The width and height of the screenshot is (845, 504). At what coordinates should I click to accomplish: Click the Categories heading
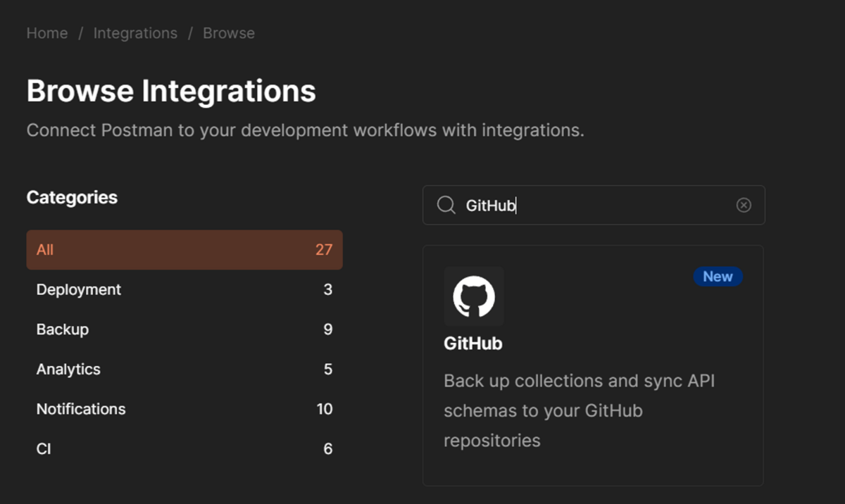tap(72, 198)
